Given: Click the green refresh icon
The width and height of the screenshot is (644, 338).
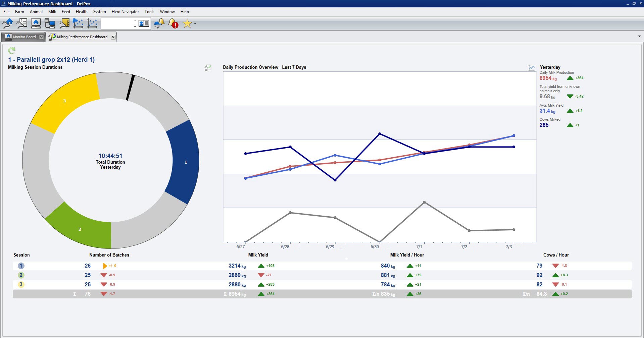Looking at the screenshot, I should (x=12, y=50).
